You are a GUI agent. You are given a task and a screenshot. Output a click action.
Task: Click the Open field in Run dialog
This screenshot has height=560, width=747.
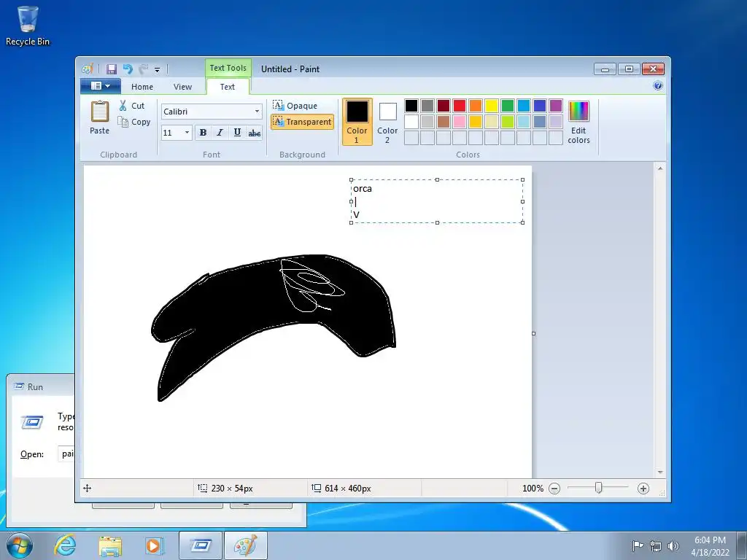click(x=66, y=454)
